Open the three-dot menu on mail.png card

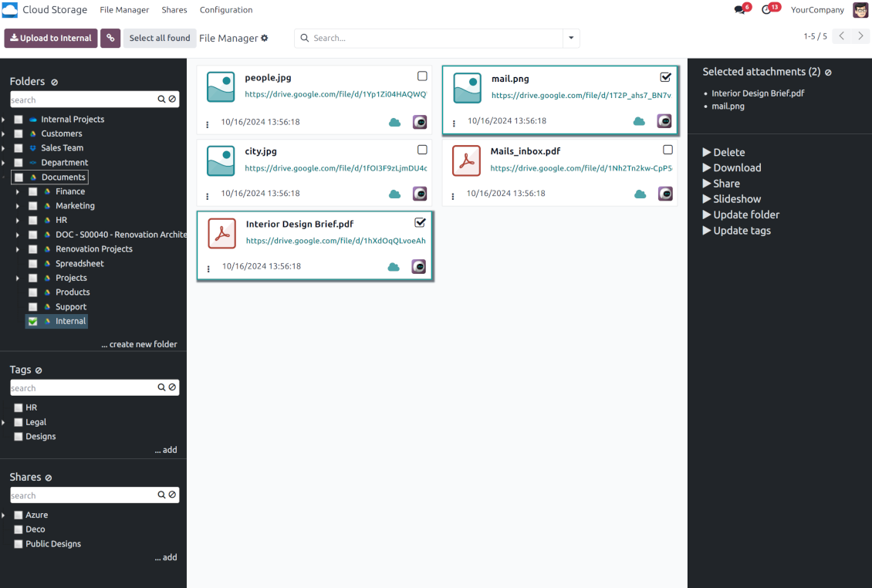(454, 123)
